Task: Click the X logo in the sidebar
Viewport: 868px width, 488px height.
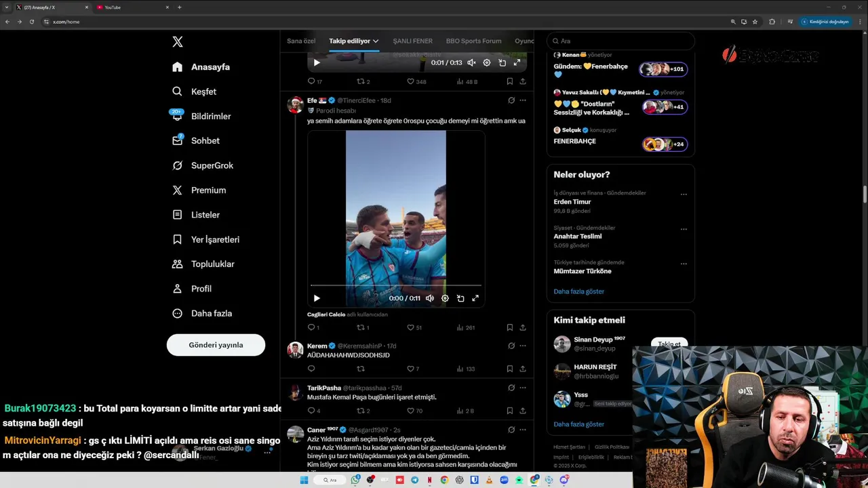Action: point(178,42)
